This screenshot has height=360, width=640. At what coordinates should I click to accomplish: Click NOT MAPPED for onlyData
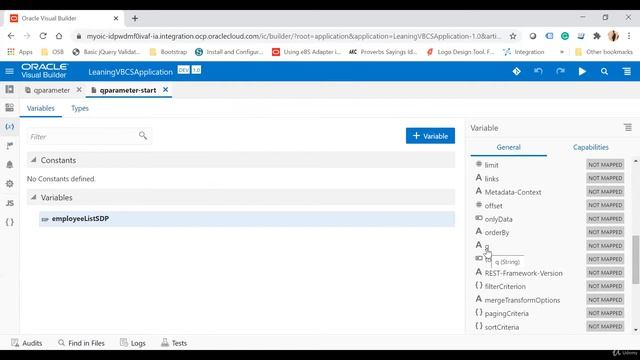(605, 219)
